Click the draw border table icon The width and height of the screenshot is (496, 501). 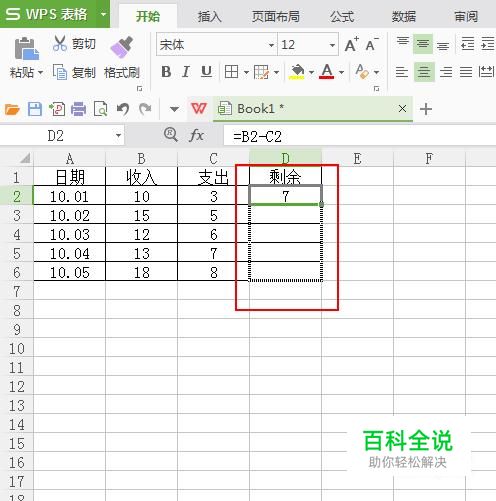(261, 72)
